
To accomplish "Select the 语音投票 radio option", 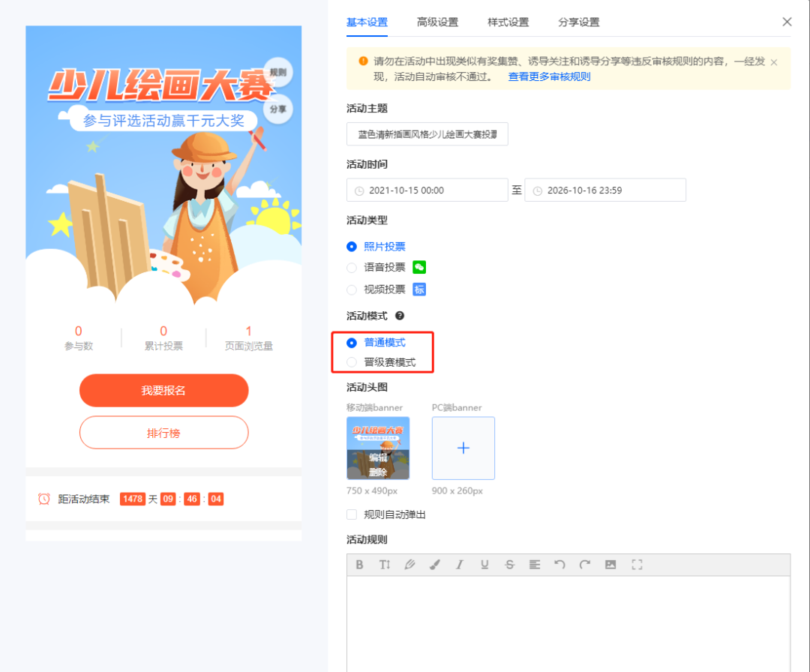I will (x=352, y=268).
